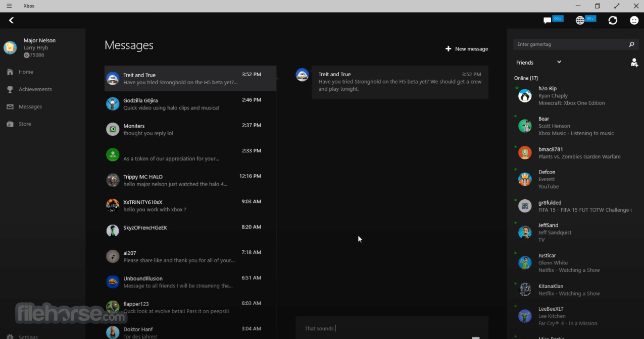Image resolution: width=644 pixels, height=339 pixels.
Task: Click JeffSand's friend avatar
Action: pyautogui.click(x=525, y=232)
